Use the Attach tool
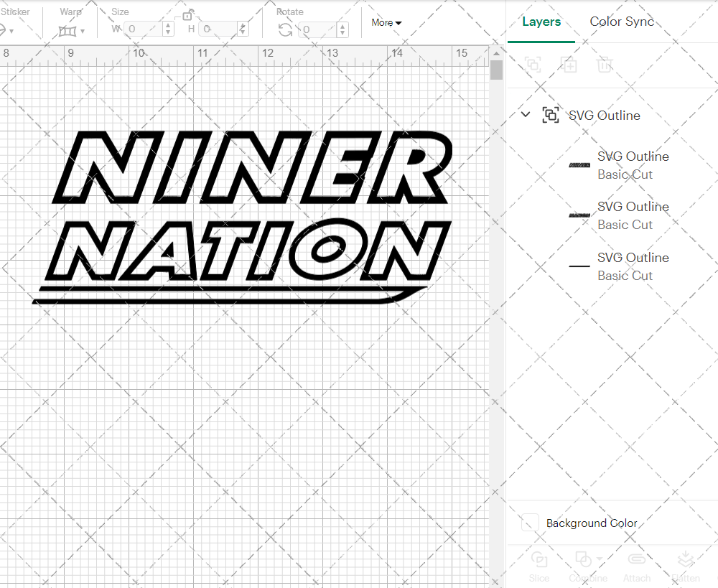 (637, 567)
